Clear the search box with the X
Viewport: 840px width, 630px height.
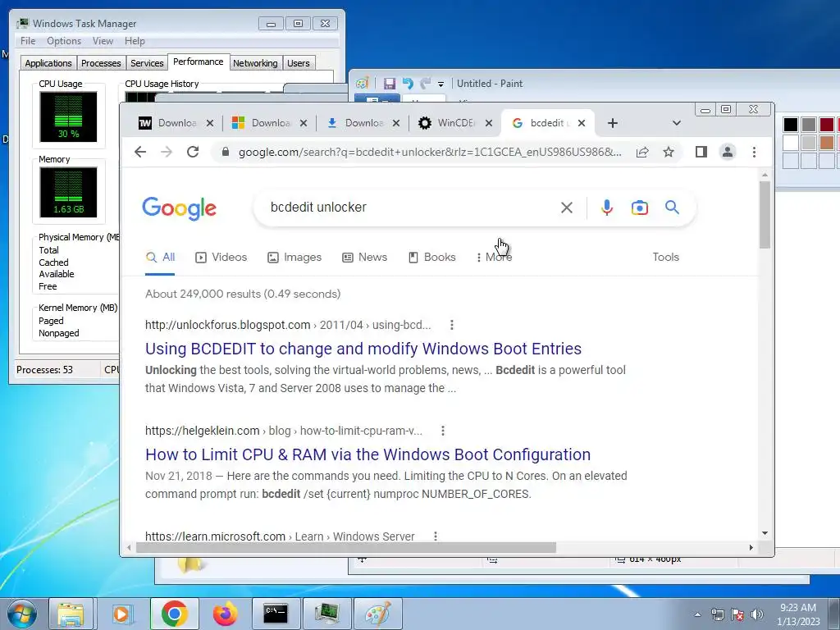567,208
